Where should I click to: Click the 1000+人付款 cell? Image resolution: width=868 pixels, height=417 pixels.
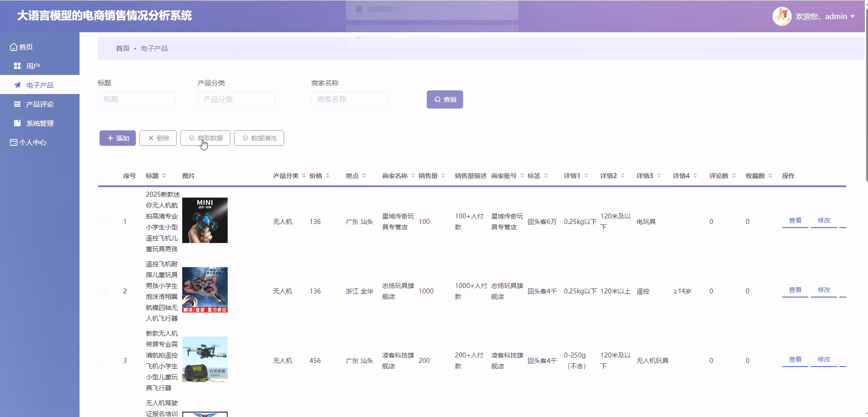[471, 291]
